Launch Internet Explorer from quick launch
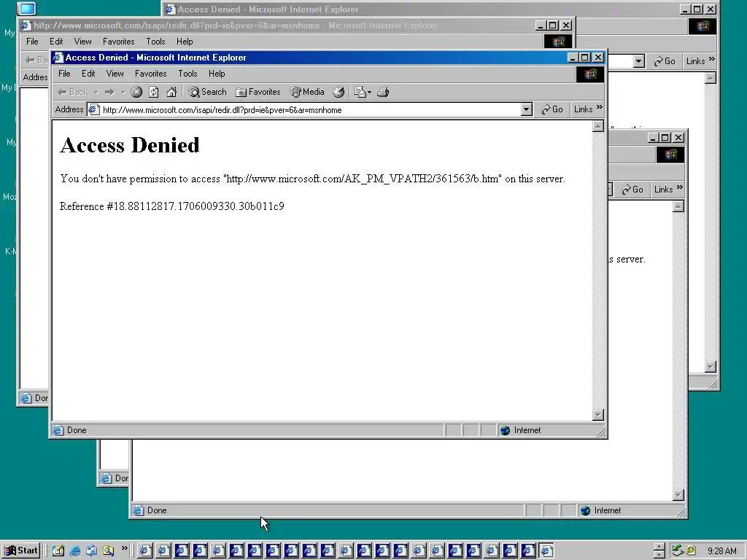This screenshot has width=747, height=560. point(75,551)
